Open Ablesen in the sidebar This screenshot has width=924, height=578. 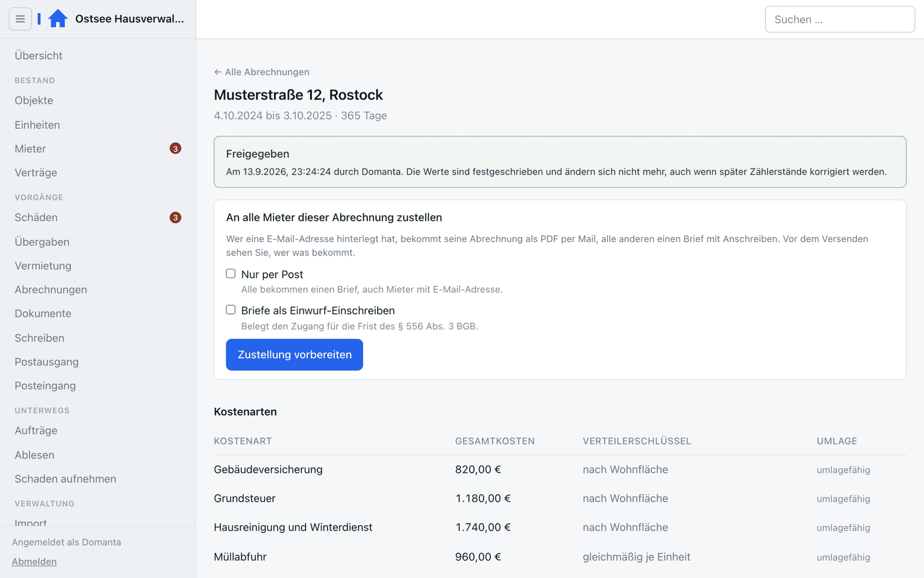click(35, 455)
